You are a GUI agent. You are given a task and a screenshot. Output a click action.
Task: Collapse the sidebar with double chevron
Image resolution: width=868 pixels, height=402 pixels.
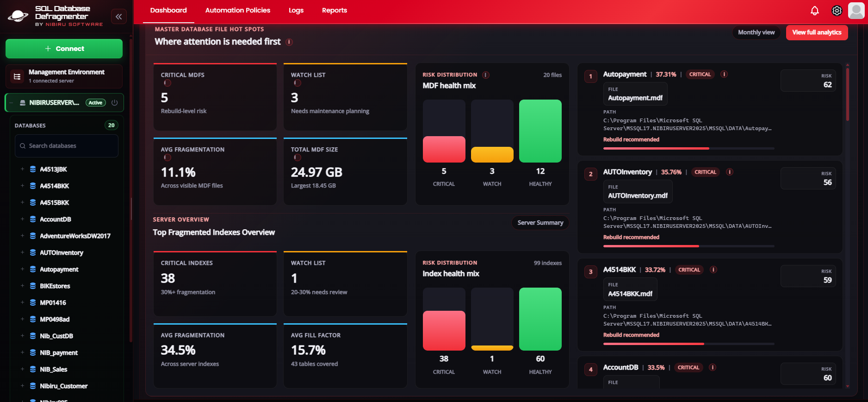(119, 17)
